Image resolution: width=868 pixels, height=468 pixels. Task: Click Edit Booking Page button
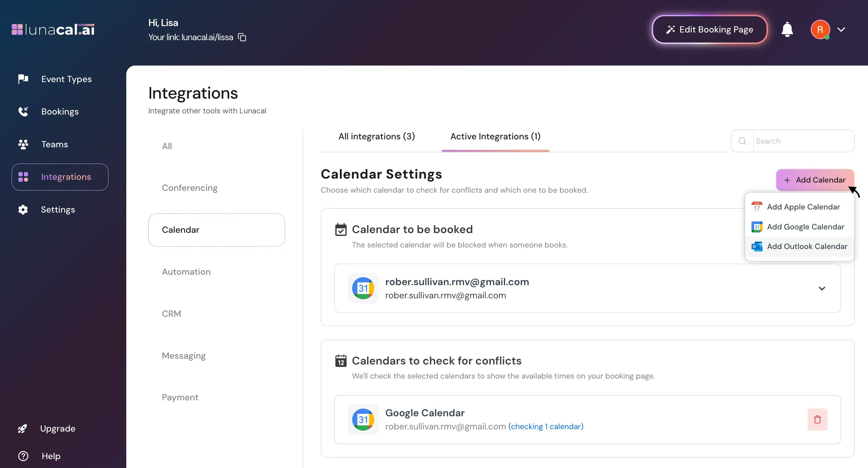point(709,30)
